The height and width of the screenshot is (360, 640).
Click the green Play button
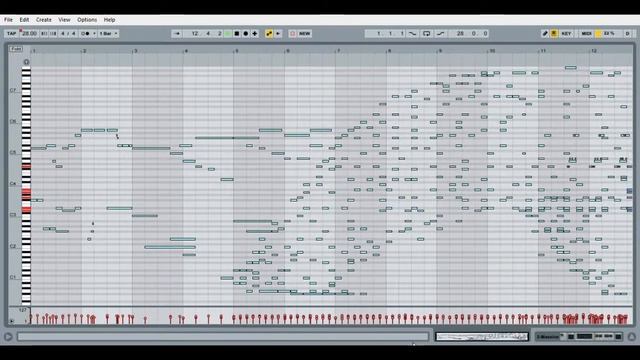[x=228, y=33]
